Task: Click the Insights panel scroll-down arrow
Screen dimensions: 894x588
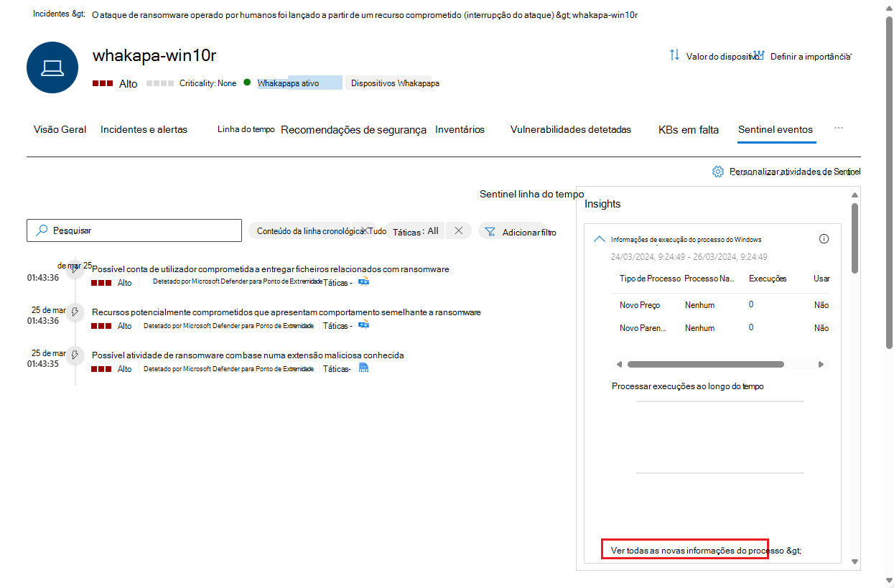Action: coord(855,561)
